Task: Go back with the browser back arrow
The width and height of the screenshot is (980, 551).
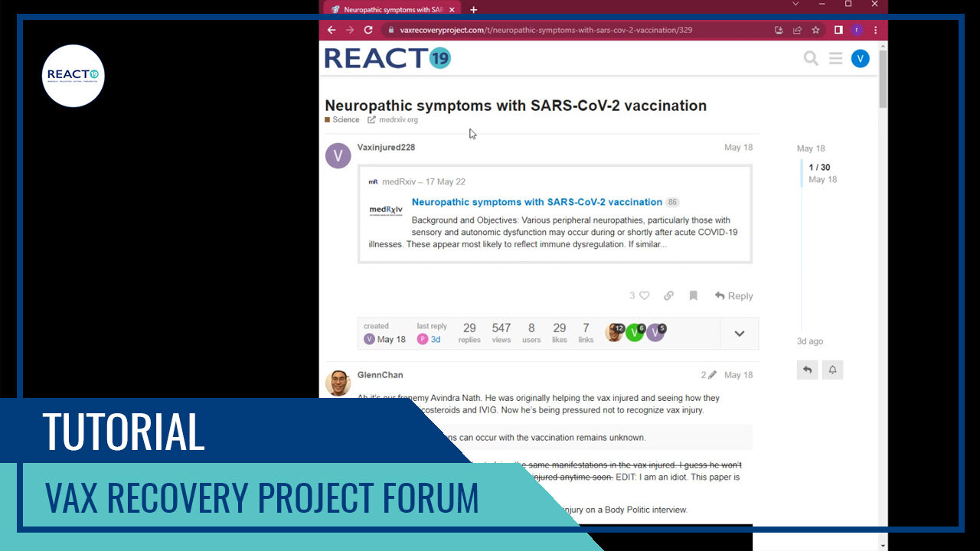Action: (x=332, y=30)
